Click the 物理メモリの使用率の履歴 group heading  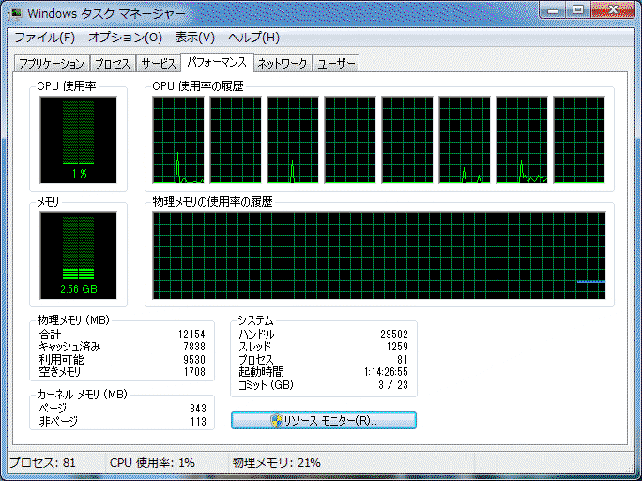point(212,202)
